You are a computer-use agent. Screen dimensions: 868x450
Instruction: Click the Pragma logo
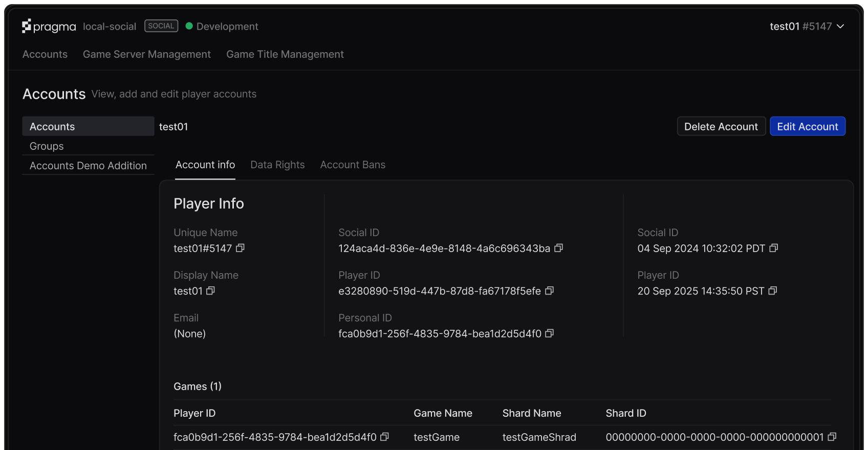coord(49,27)
